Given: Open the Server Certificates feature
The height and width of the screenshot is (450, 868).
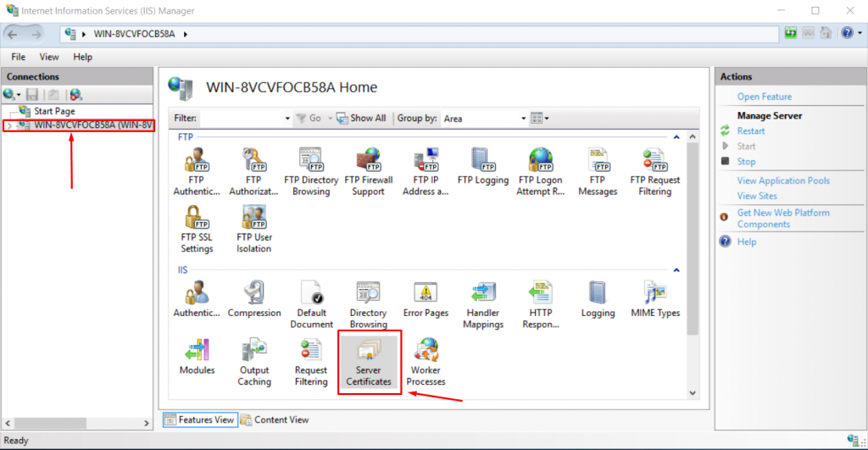Looking at the screenshot, I should pyautogui.click(x=369, y=362).
